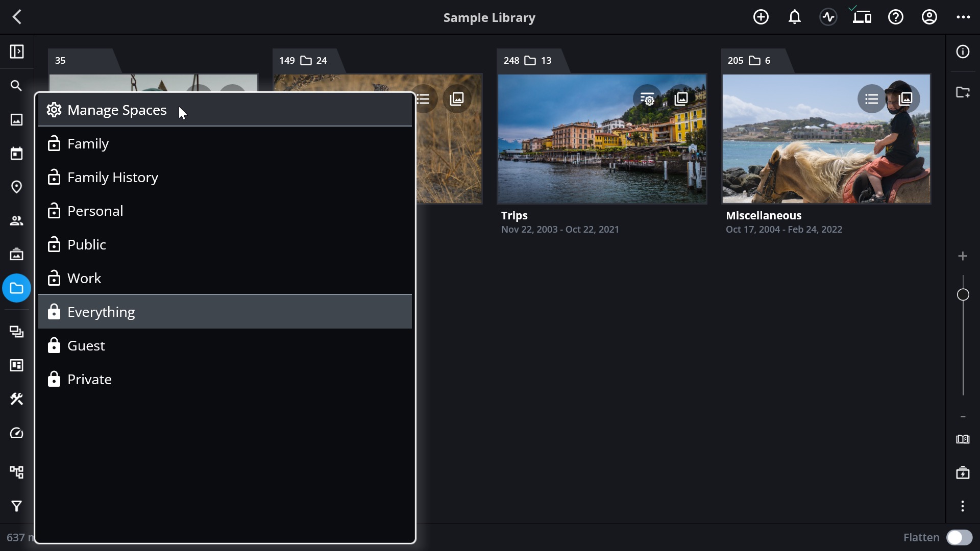Open Manage Spaces
Screen dimensions: 980x551
(225, 110)
